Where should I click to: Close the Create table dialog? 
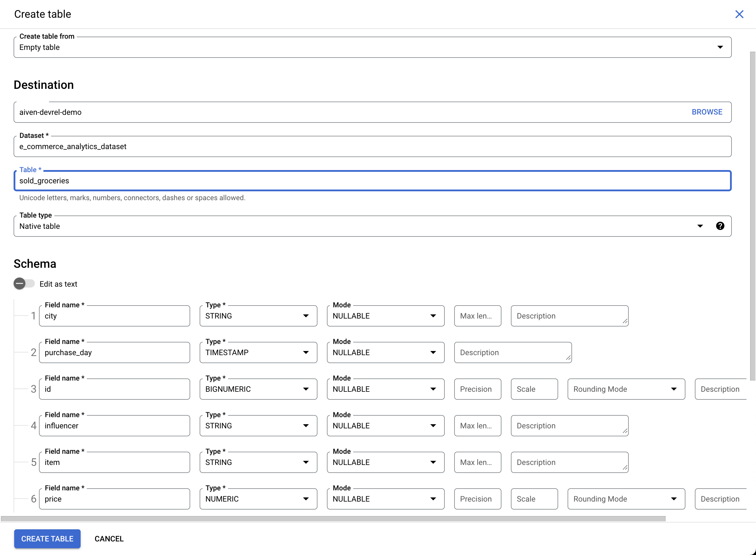click(739, 14)
